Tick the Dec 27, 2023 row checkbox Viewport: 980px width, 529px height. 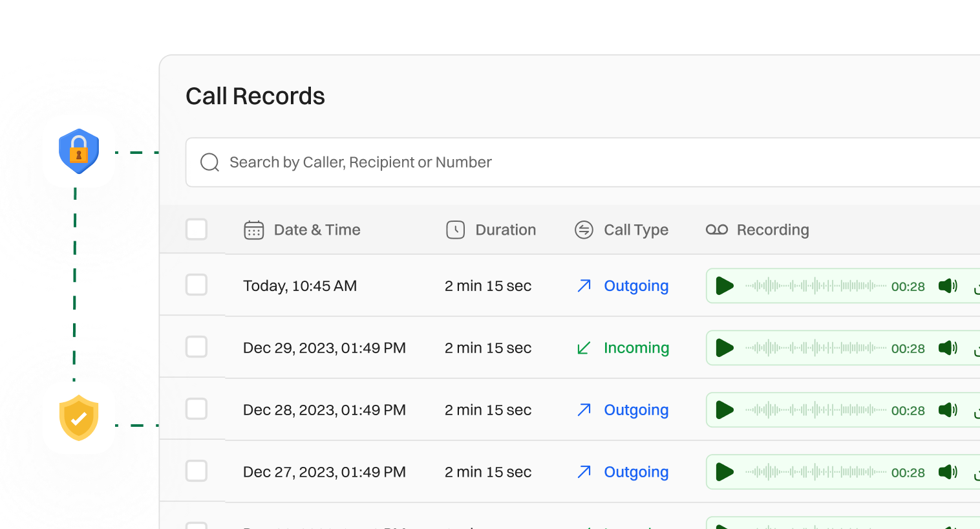197,471
